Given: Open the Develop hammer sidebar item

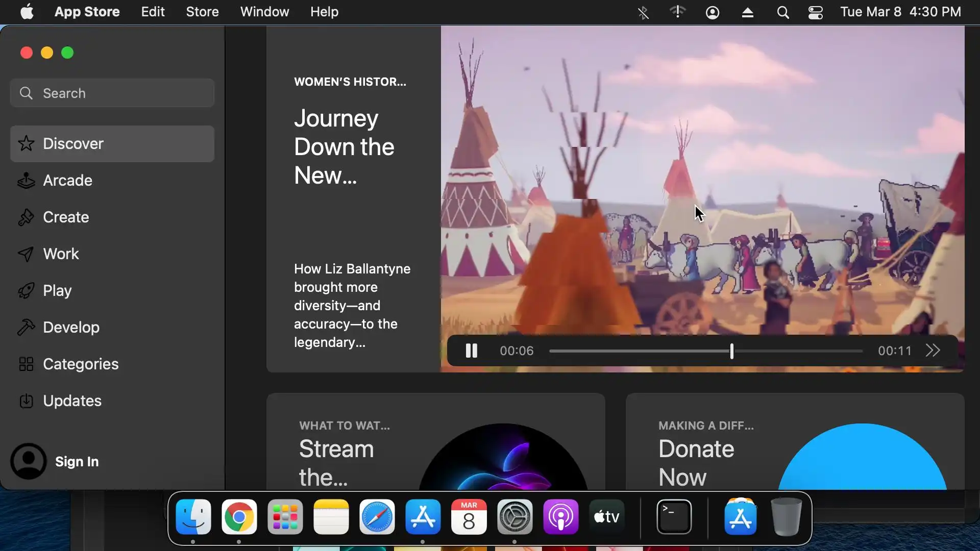Looking at the screenshot, I should [x=70, y=328].
